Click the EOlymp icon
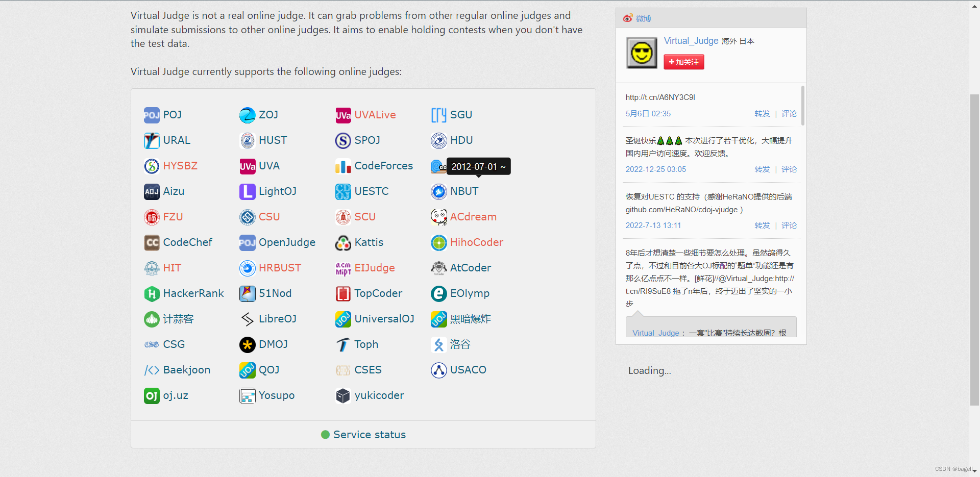980x477 pixels. point(438,293)
